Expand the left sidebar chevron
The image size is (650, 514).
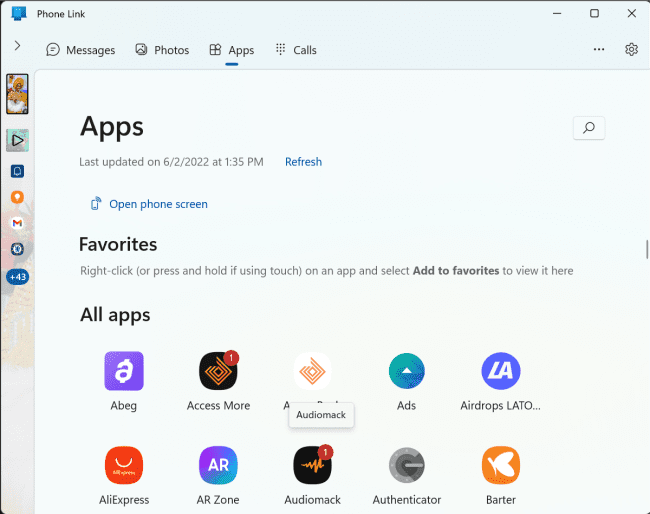17,45
